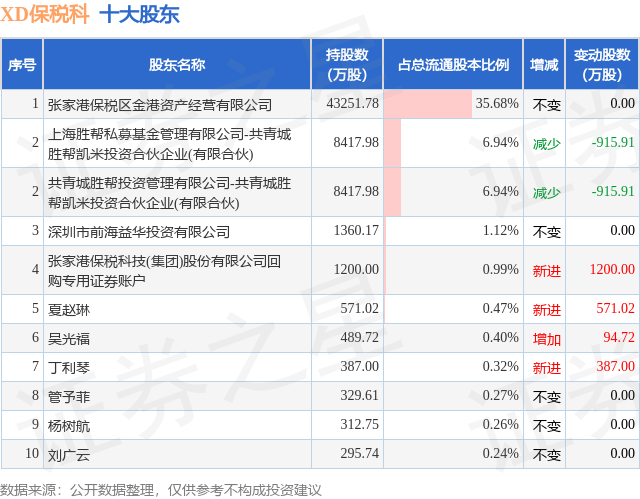Click 减少 in the 上海胜帮 row
640x499 pixels.
(x=547, y=144)
